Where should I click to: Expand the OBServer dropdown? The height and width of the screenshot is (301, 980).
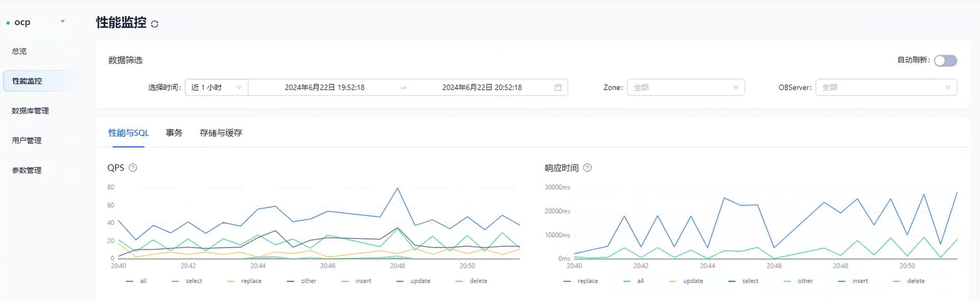pyautogui.click(x=886, y=87)
